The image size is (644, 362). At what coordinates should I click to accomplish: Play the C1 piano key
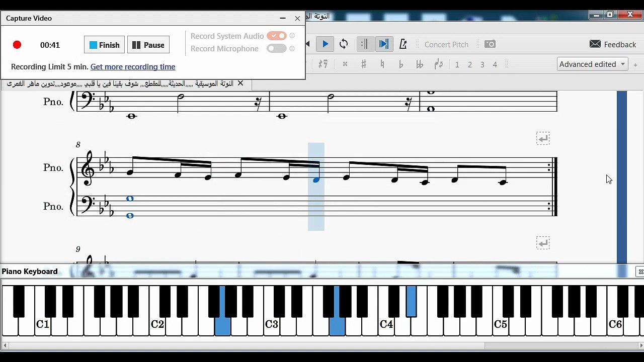pos(43,324)
